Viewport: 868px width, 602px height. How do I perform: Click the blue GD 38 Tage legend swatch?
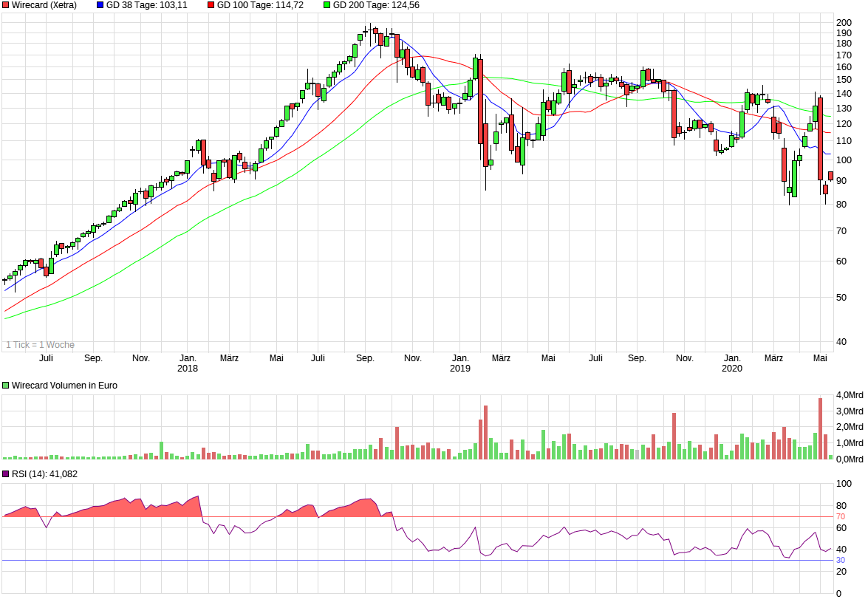[100, 5]
